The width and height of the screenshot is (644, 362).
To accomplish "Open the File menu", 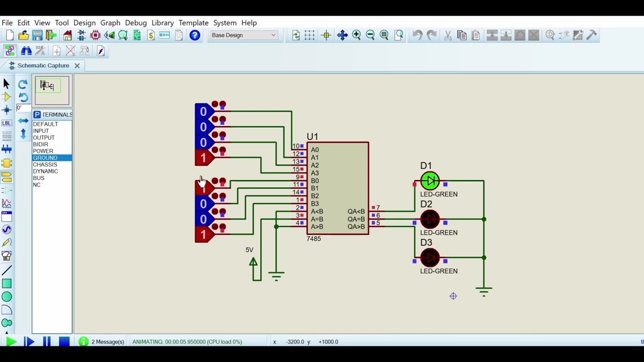I will pos(7,23).
